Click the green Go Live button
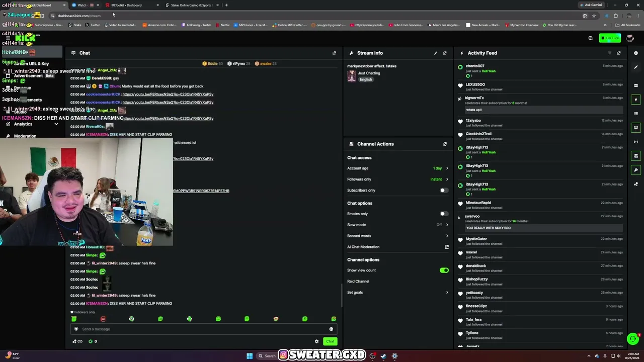Screen dimensions: 644x362 click(610, 38)
